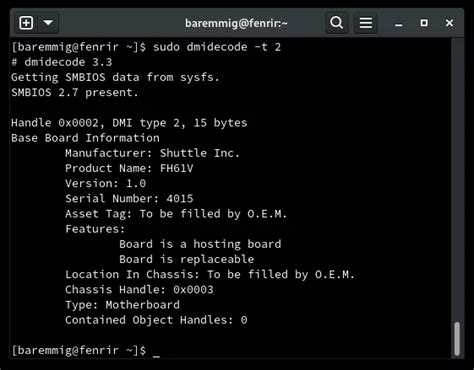The width and height of the screenshot is (474, 370).
Task: Click the window title baremmig@fenrir:~
Action: [x=236, y=23]
